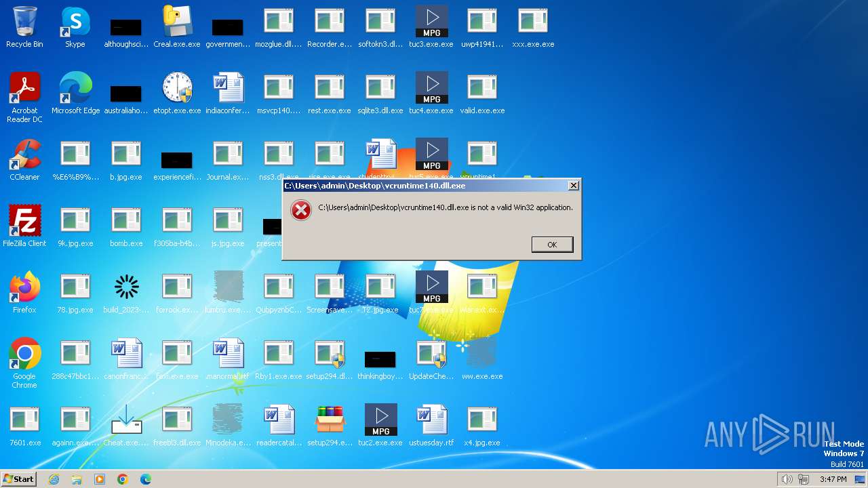Image resolution: width=868 pixels, height=488 pixels.
Task: Select the readercatal... Word document
Action: [x=279, y=426]
